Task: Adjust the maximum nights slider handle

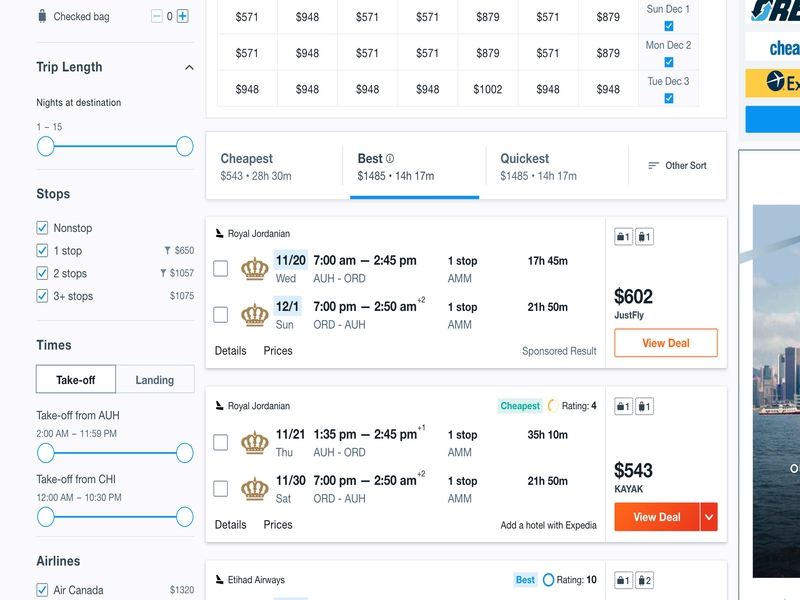Action: pyautogui.click(x=185, y=146)
